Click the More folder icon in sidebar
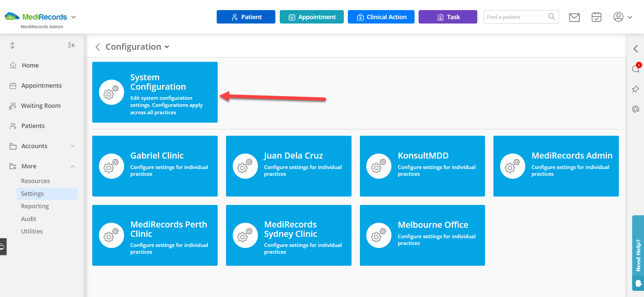Screen dimensions: 644x297 (13, 166)
